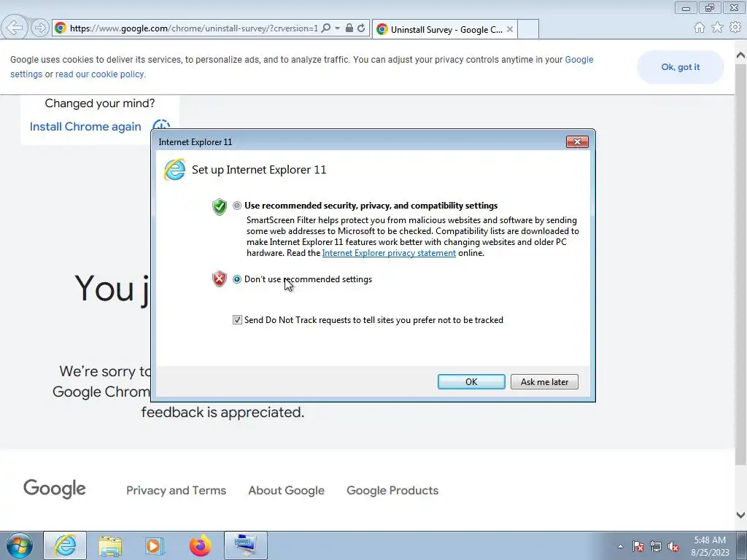Open Favorites star icon
The width and height of the screenshot is (747, 560).
coord(717,28)
